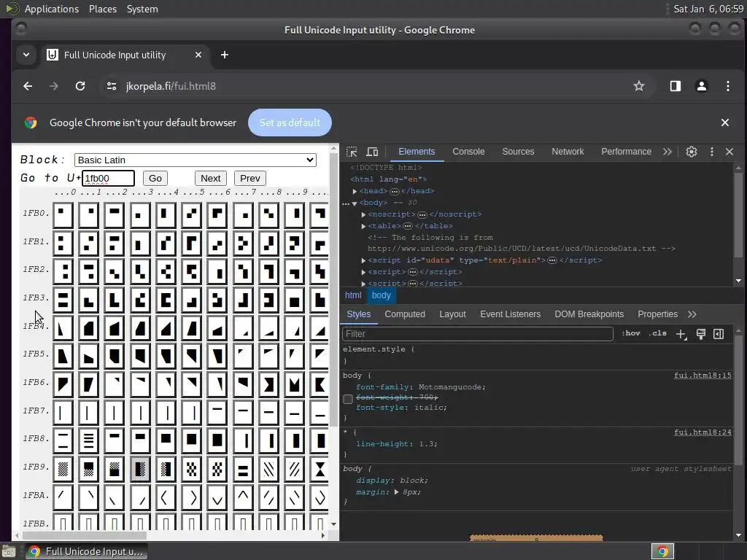
Task: Open the Network tab
Action: click(568, 152)
